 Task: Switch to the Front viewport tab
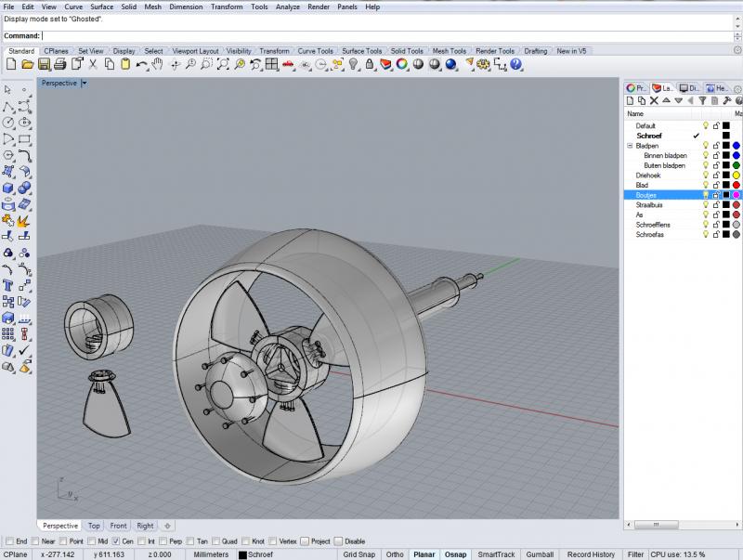pyautogui.click(x=118, y=526)
